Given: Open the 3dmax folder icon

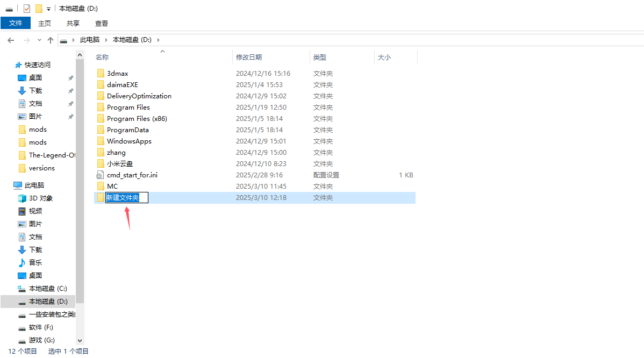Looking at the screenshot, I should coord(100,74).
